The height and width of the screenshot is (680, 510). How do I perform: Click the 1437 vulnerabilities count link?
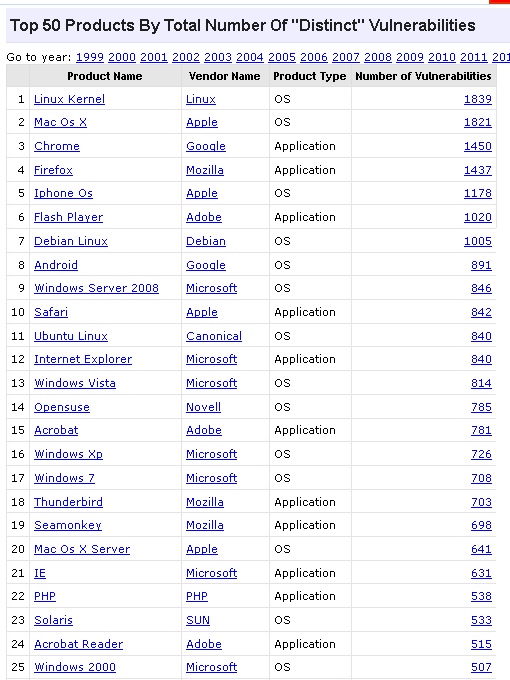pyautogui.click(x=477, y=170)
